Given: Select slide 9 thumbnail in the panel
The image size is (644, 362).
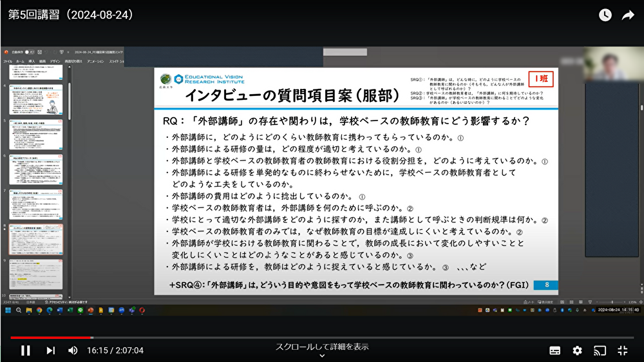Looking at the screenshot, I should [x=36, y=274].
